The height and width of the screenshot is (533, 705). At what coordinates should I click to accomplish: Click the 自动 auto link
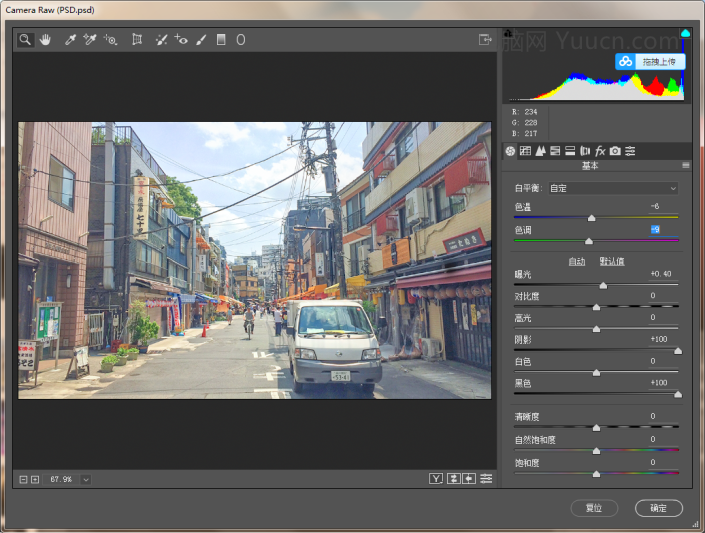point(577,261)
